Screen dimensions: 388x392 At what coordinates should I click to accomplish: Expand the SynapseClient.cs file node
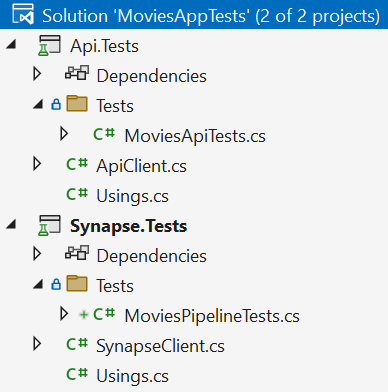37,344
